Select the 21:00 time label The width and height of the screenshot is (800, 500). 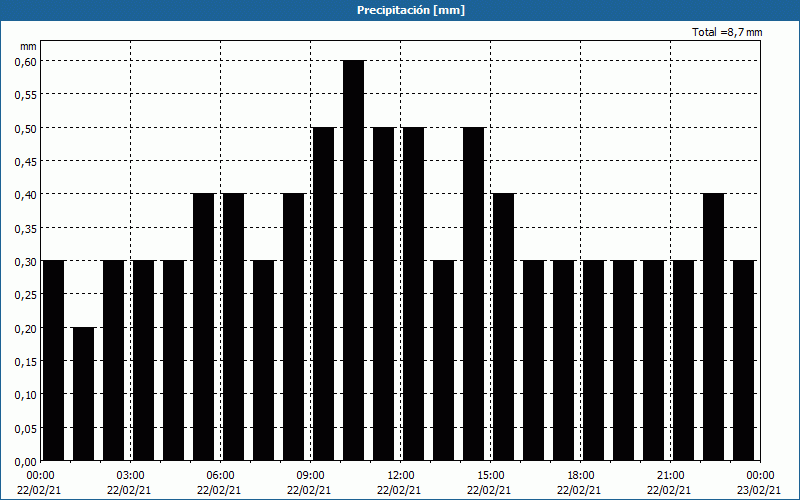coord(670,476)
